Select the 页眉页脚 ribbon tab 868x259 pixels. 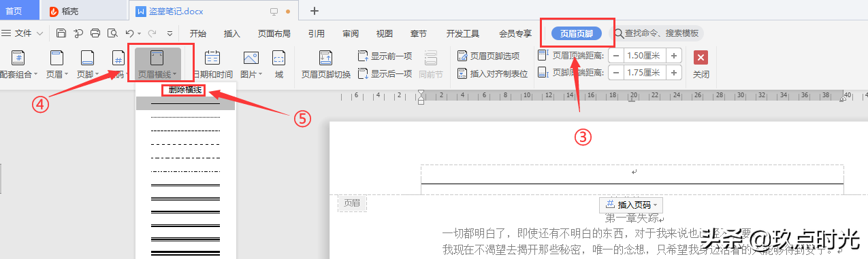coord(576,33)
